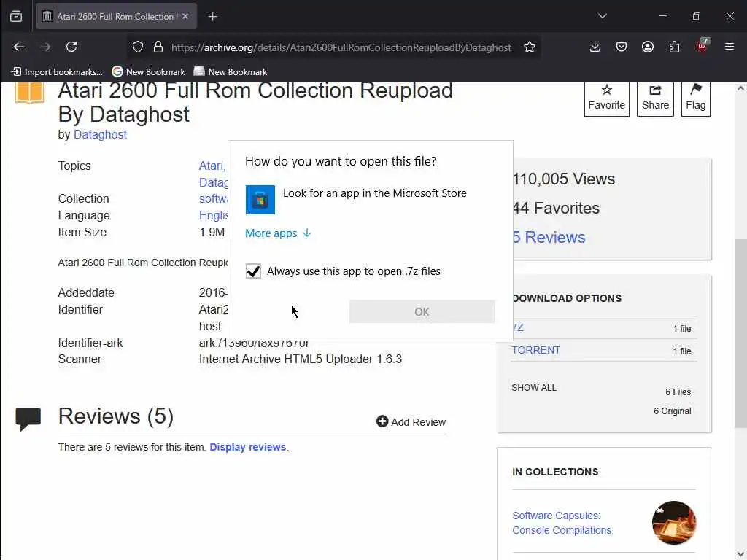Click the Internet Archive HTML5 Uploader text
Viewport: 747px width, 560px height.
(x=300, y=359)
